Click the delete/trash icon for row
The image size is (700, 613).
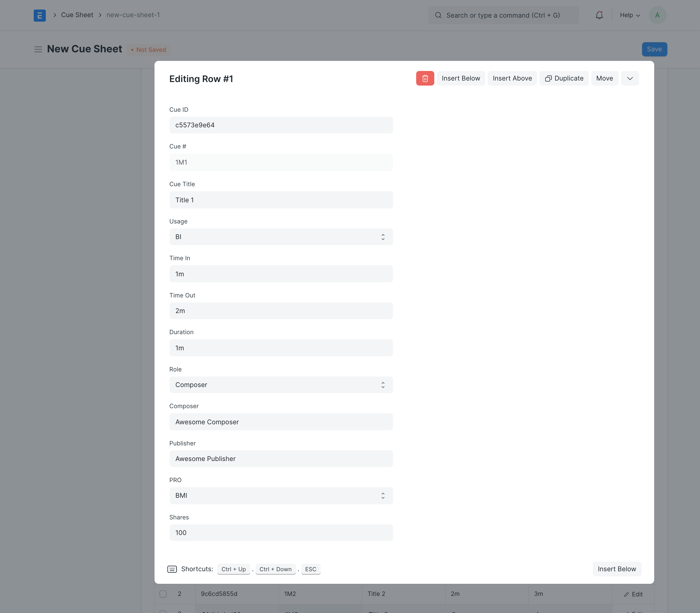click(x=425, y=78)
